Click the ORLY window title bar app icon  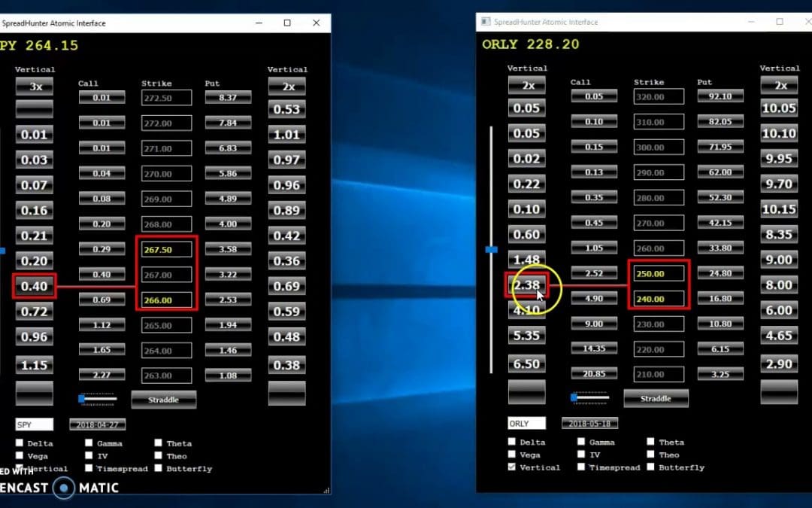click(x=486, y=22)
